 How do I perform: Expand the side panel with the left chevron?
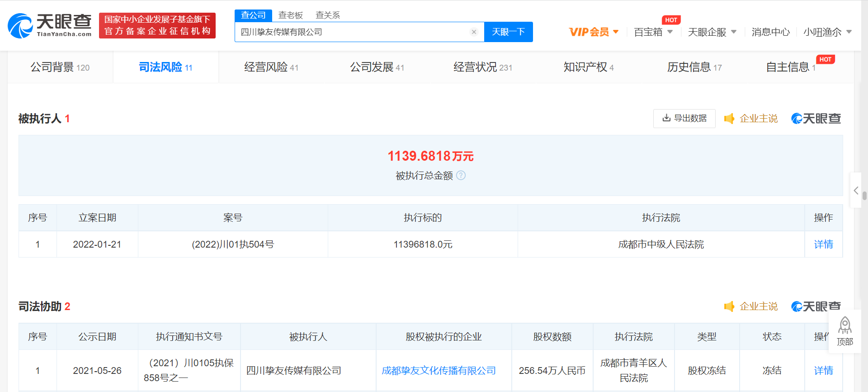[x=856, y=191]
